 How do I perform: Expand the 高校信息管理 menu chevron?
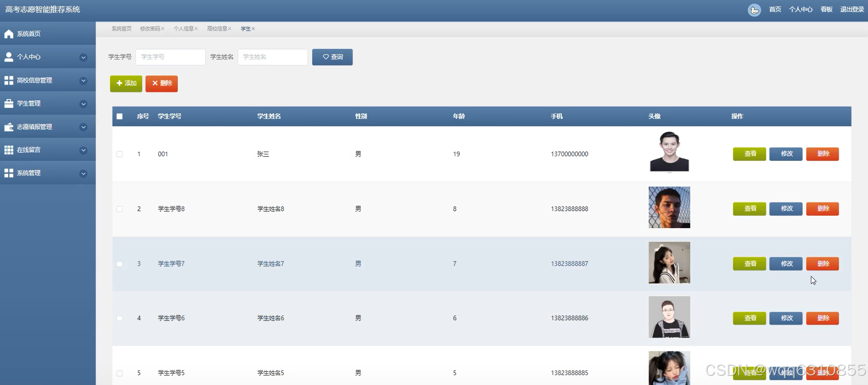[83, 80]
